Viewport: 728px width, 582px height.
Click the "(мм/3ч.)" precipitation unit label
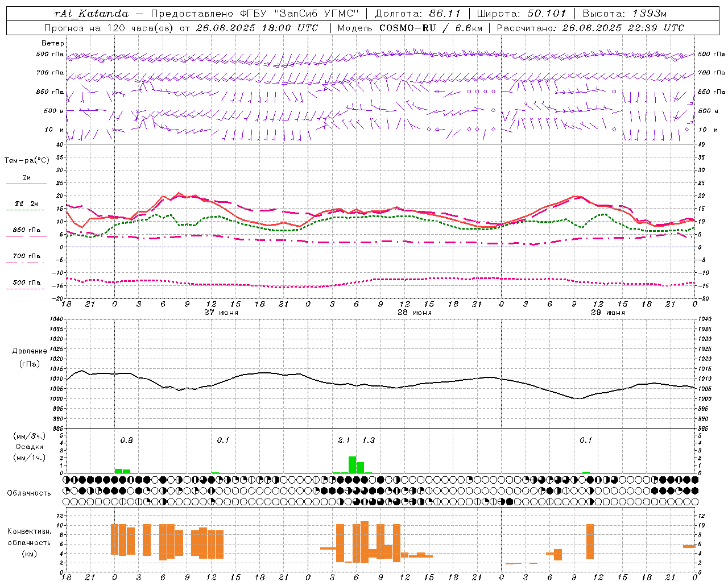(x=30, y=436)
